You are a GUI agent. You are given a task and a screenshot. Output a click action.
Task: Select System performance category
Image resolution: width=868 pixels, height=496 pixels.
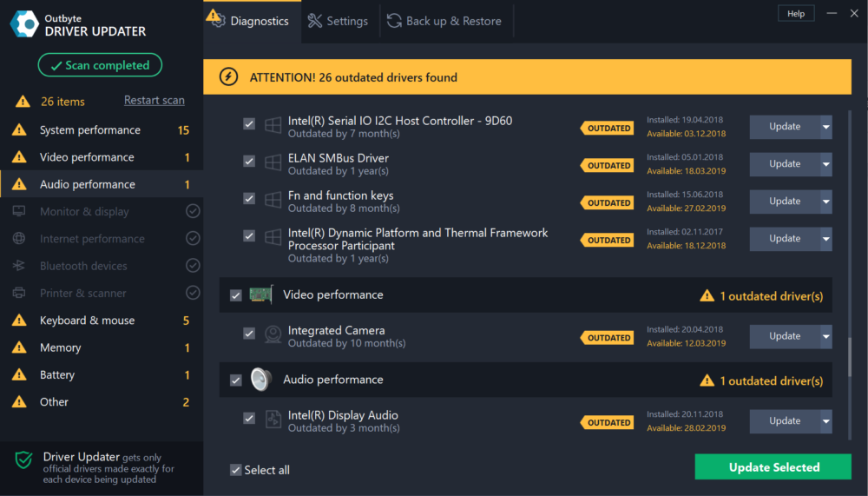pos(102,129)
